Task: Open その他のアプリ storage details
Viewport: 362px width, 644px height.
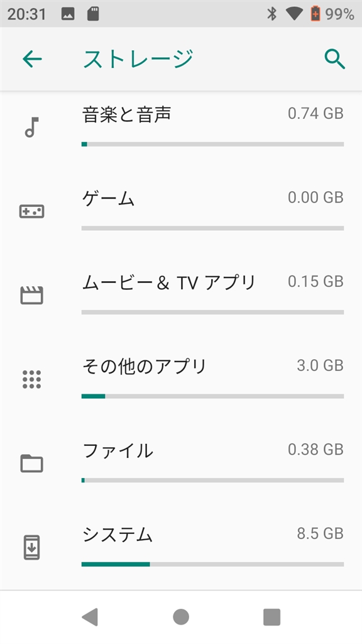Action: coord(181,379)
